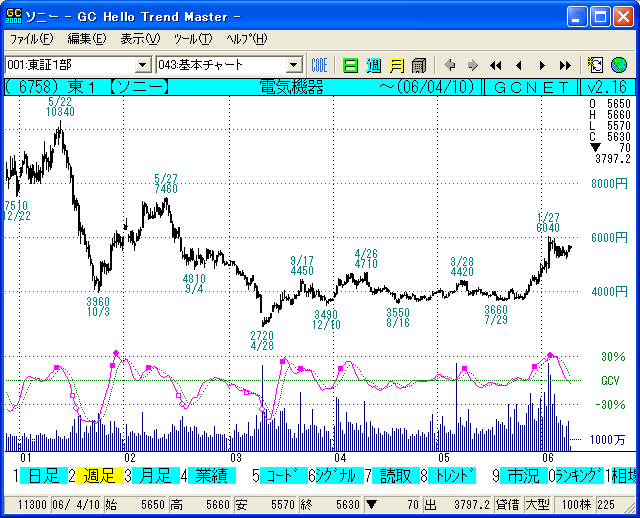This screenshot has width=640, height=518.
Task: Click the 貸借 status bar cell
Action: click(508, 505)
